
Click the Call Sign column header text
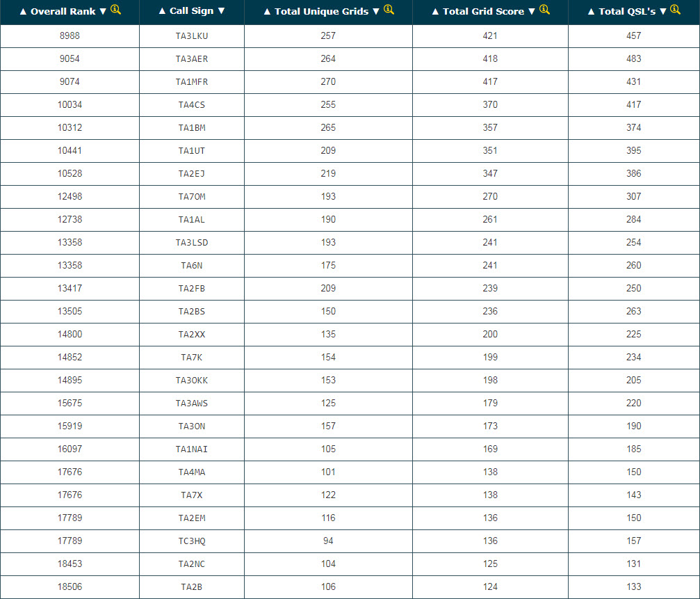click(x=192, y=11)
